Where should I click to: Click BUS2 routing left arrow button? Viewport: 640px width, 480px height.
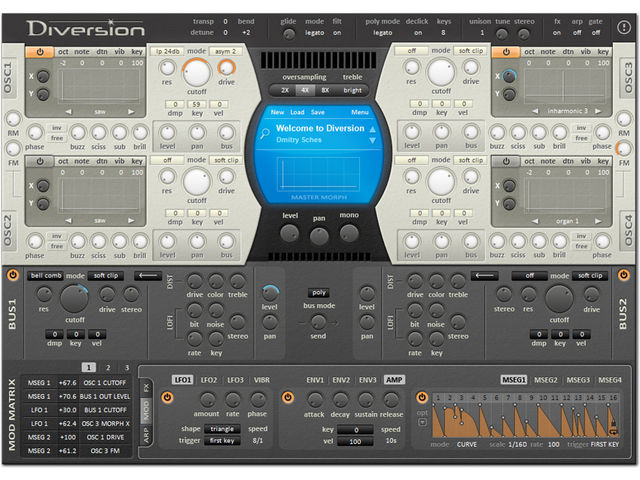tap(484, 276)
